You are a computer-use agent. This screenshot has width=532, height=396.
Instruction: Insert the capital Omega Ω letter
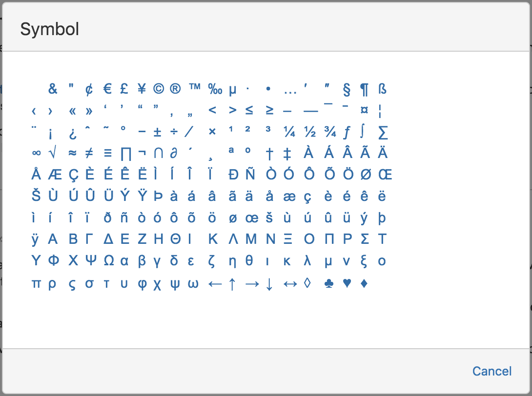[x=108, y=260]
